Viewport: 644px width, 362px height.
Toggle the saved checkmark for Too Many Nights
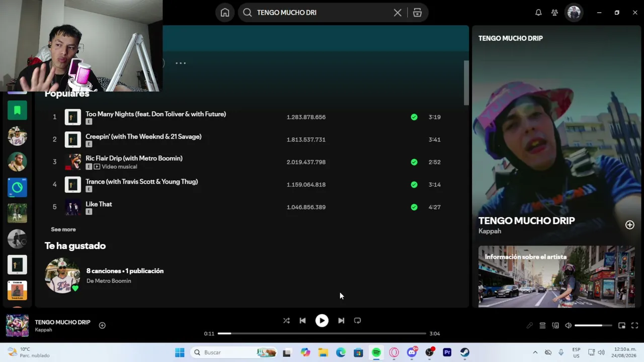click(x=414, y=117)
